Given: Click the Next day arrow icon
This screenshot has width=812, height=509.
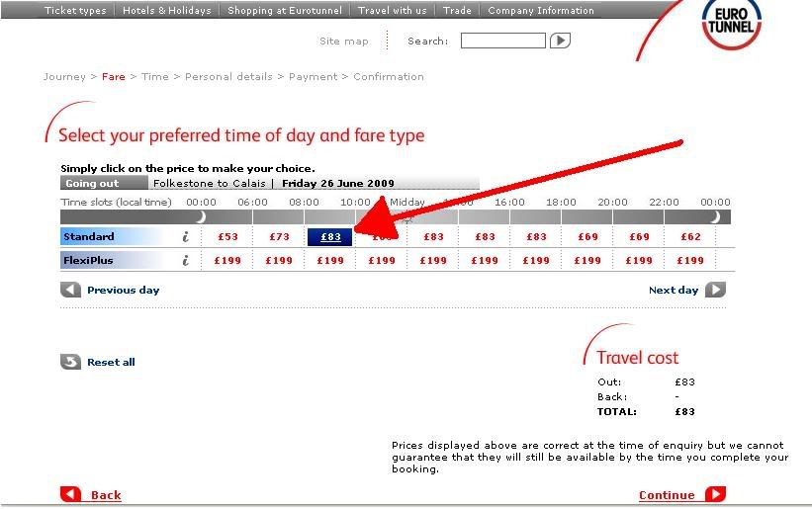Looking at the screenshot, I should click(716, 290).
